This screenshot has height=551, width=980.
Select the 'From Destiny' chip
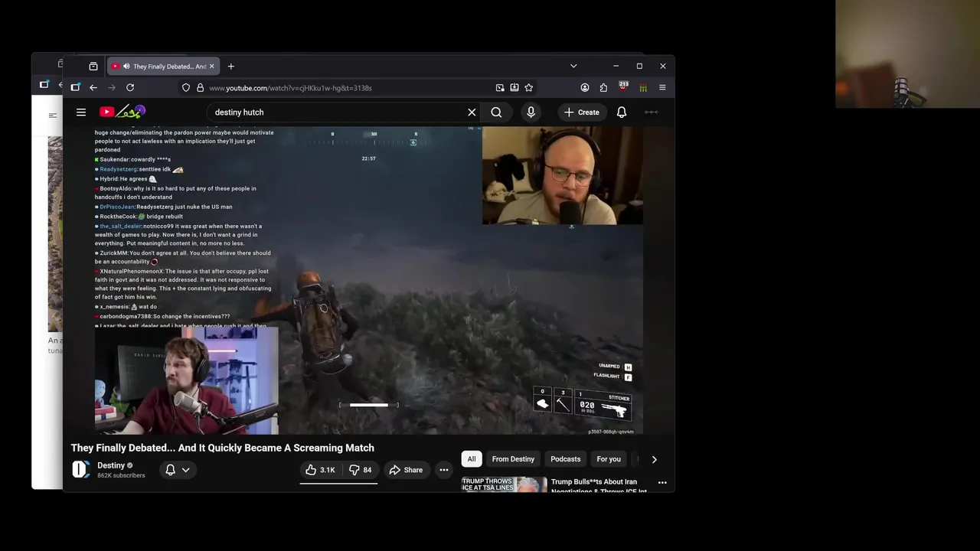(513, 459)
